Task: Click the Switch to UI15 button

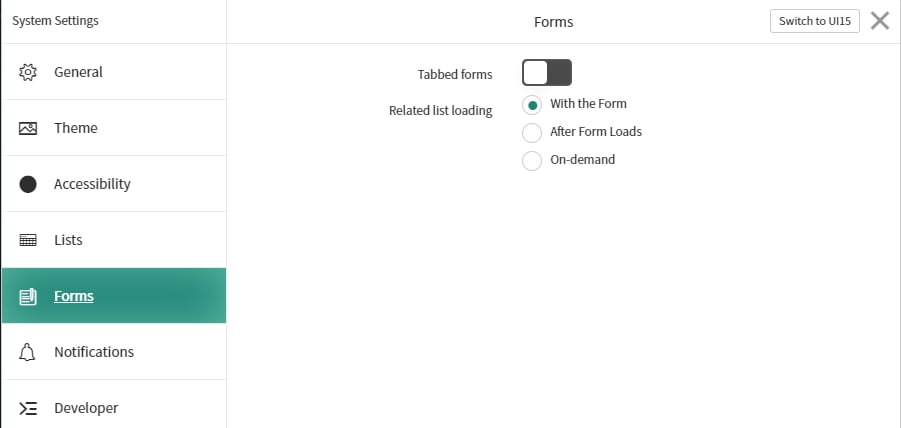Action: click(x=815, y=21)
